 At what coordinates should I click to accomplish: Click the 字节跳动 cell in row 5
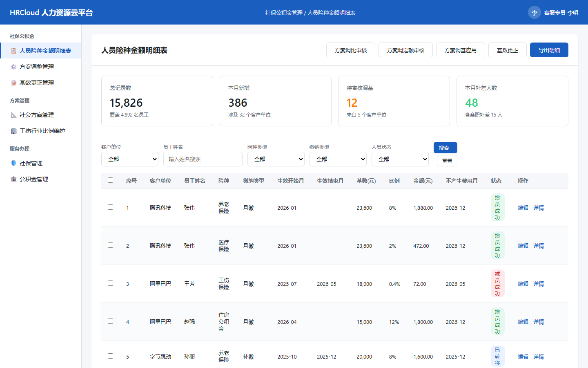(x=160, y=357)
